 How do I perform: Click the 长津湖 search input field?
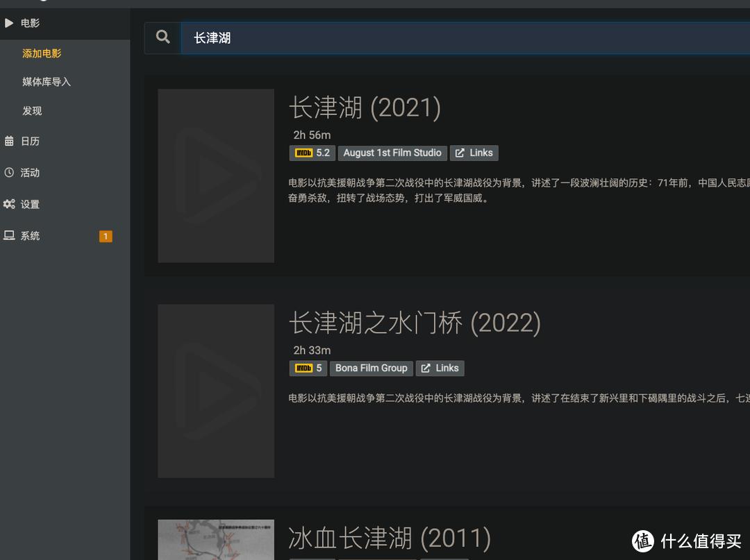[x=417, y=37]
